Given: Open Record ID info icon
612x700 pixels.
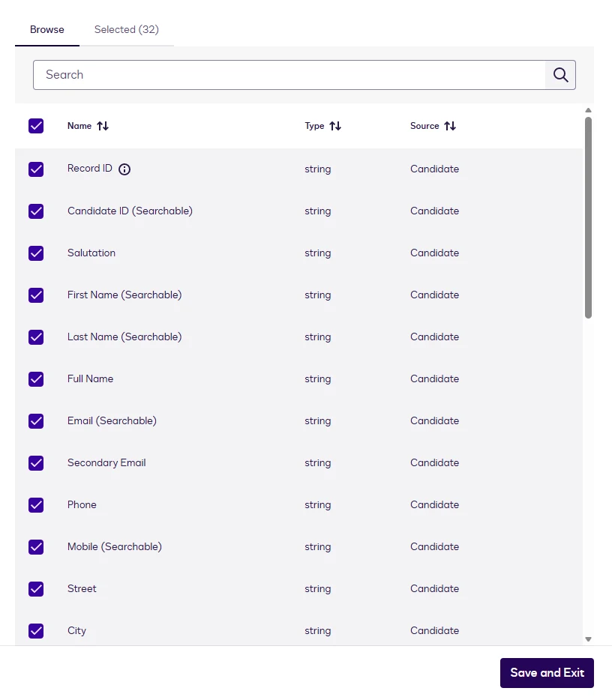Looking at the screenshot, I should tap(124, 169).
